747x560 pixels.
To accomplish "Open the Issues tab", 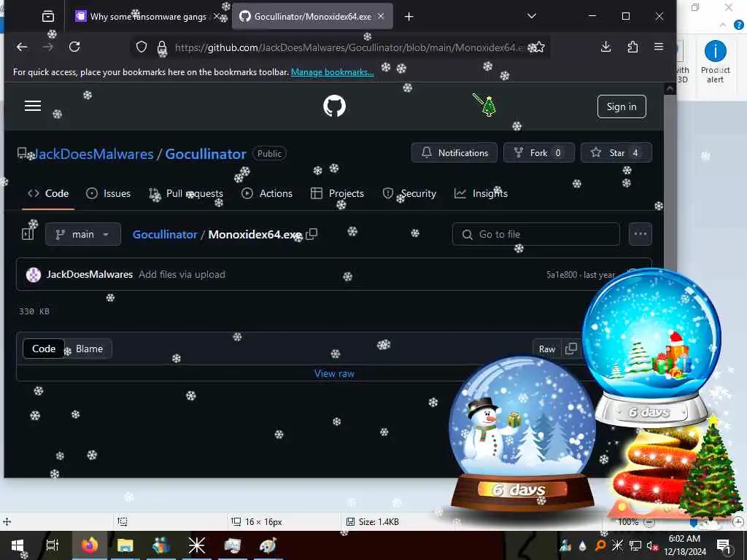I will (108, 193).
